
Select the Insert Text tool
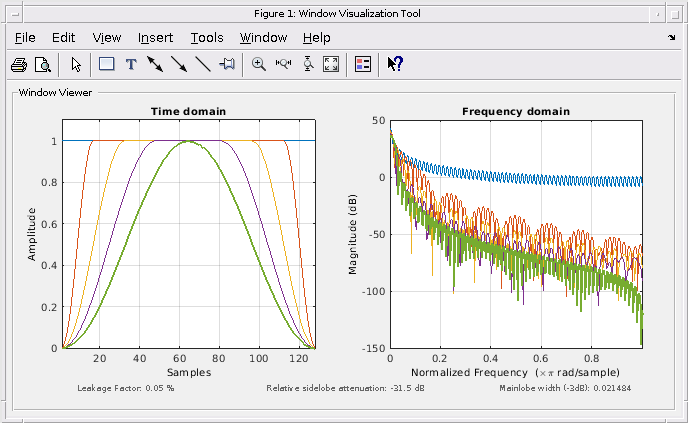click(131, 65)
